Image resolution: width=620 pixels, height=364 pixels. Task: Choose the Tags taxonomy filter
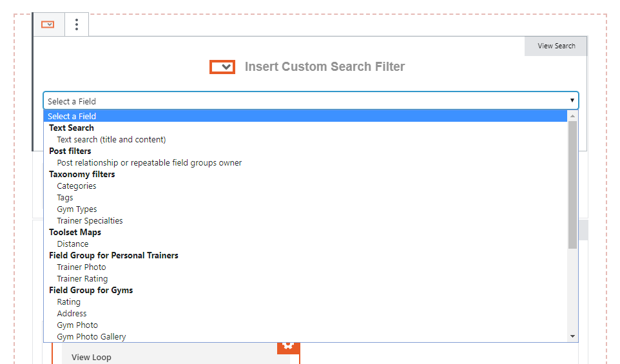click(x=65, y=198)
